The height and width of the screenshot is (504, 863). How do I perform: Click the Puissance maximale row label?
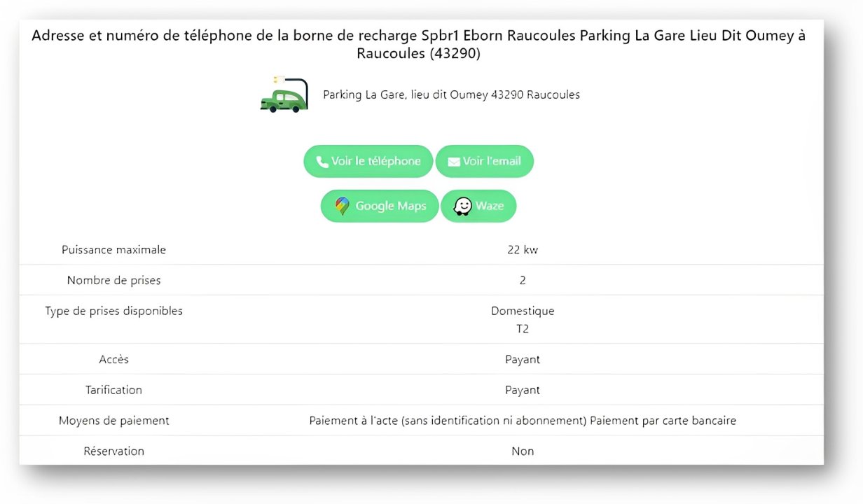[113, 250]
